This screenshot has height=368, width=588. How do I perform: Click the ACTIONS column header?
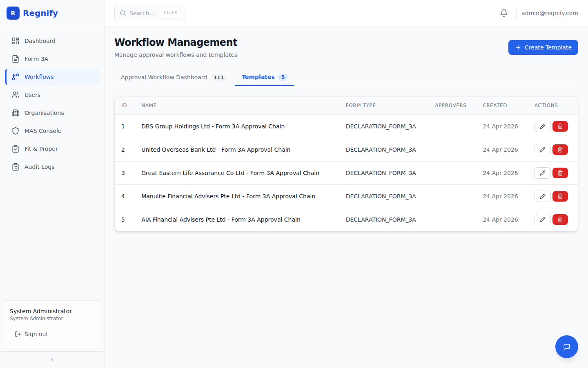click(x=546, y=105)
